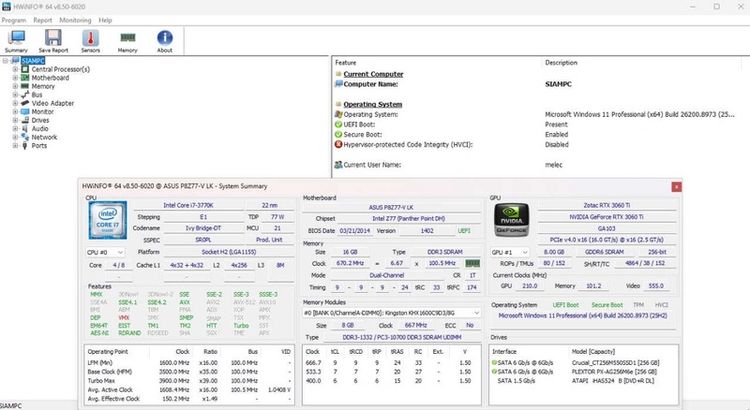Screen dimensions: 750x410
Task: Click the Monitor icon in tree
Action: 25,111
